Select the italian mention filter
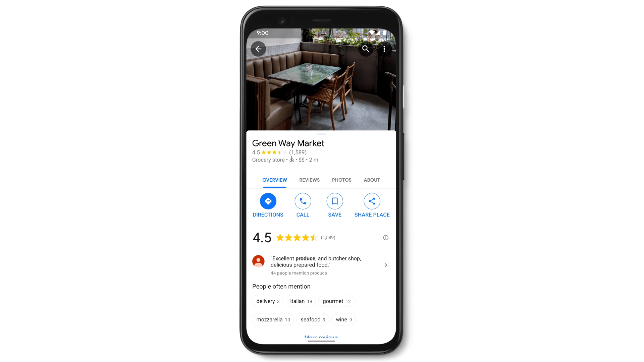644x362 pixels. click(x=301, y=301)
